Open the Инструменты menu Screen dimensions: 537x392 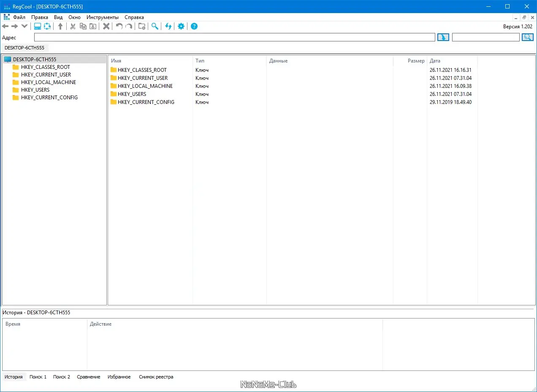click(103, 17)
